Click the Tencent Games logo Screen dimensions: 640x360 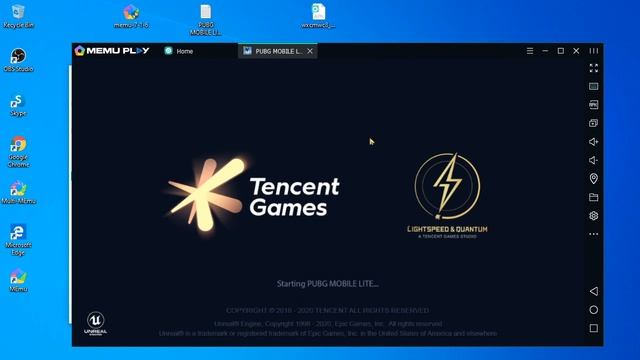point(253,195)
